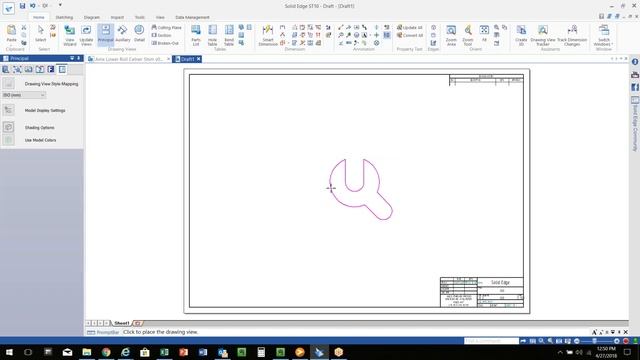Click the Fit button
The width and height of the screenshot is (640, 360).
pos(484,34)
